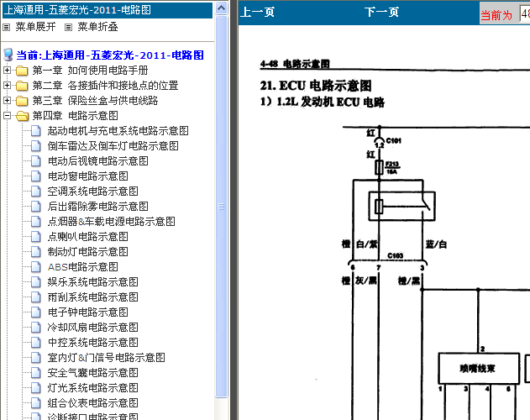Click page icon of 电子钟电路示意图
This screenshot has width=530, height=420.
tap(36, 312)
